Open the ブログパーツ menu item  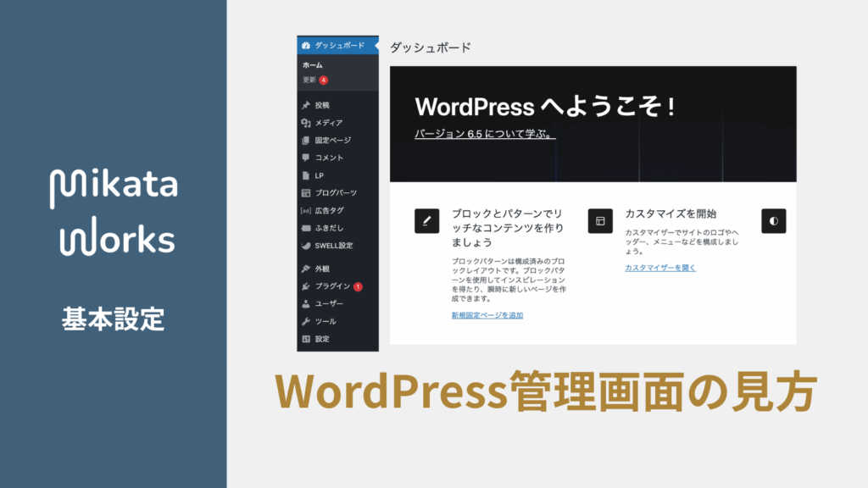coord(335,193)
